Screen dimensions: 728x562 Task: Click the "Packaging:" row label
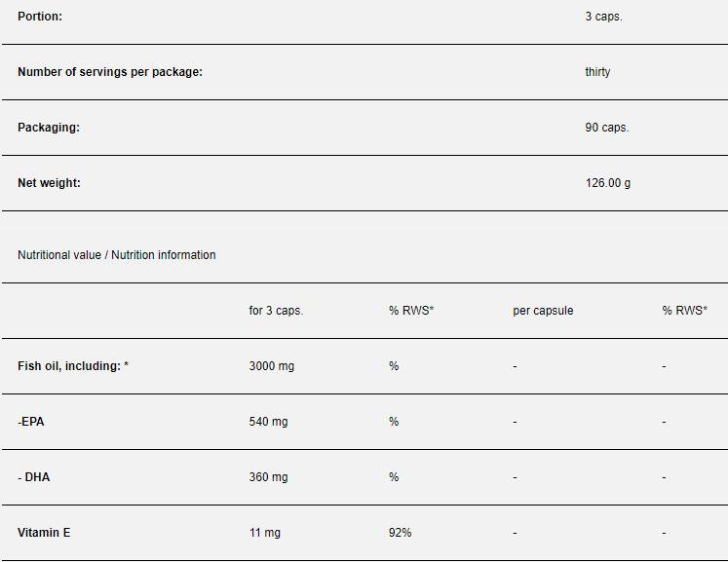click(49, 128)
